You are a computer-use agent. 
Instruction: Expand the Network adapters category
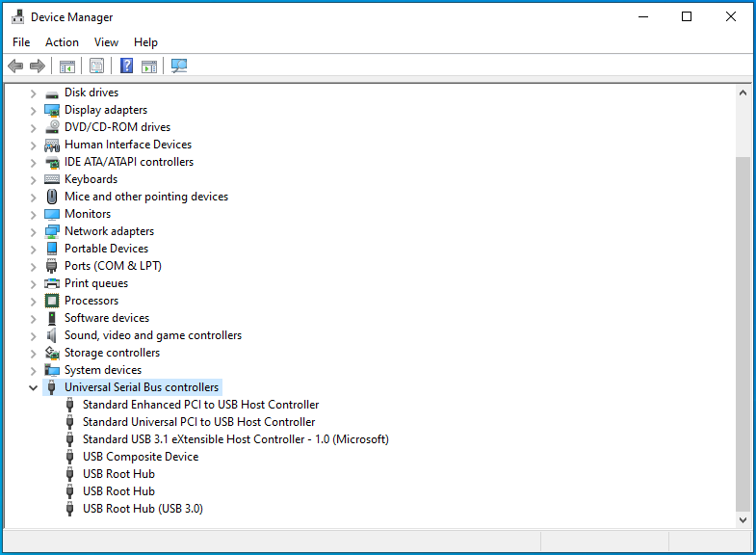point(33,231)
